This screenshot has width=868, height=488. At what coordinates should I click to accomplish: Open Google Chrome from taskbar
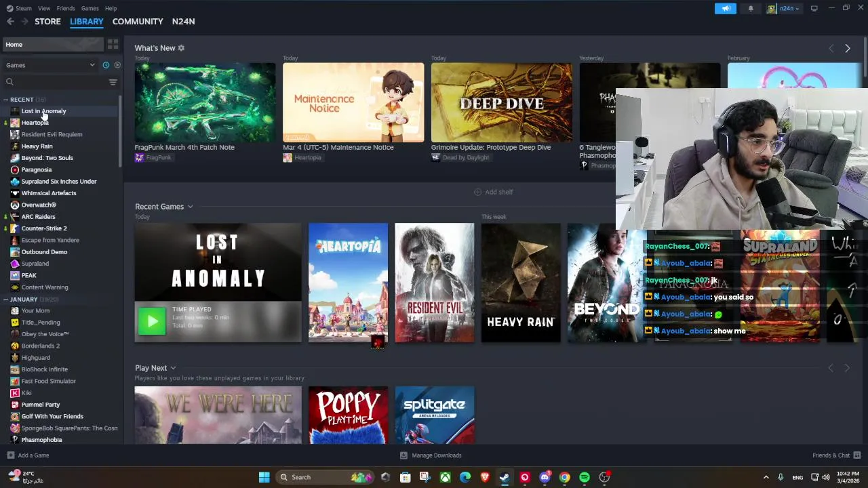pos(564,477)
